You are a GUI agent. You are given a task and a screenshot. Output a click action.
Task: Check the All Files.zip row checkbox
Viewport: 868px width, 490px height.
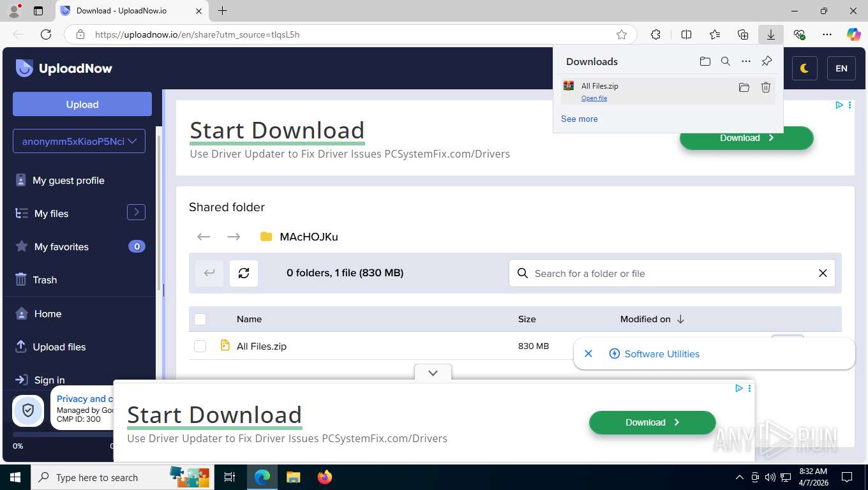pyautogui.click(x=200, y=346)
